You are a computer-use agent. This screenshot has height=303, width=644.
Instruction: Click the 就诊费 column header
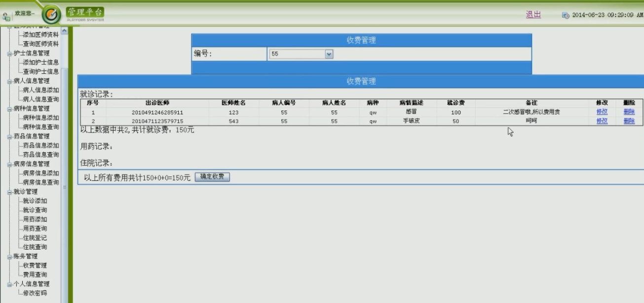tap(455, 103)
